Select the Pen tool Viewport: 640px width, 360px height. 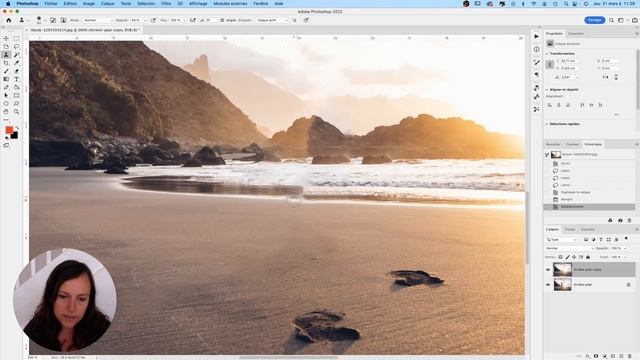coord(6,87)
